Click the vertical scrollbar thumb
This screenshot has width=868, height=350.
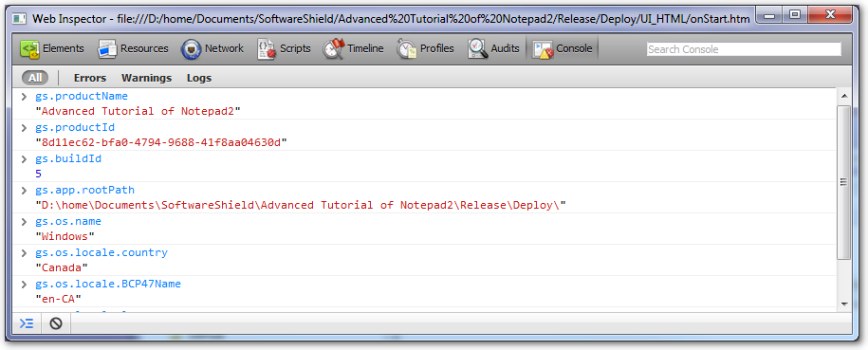click(843, 182)
